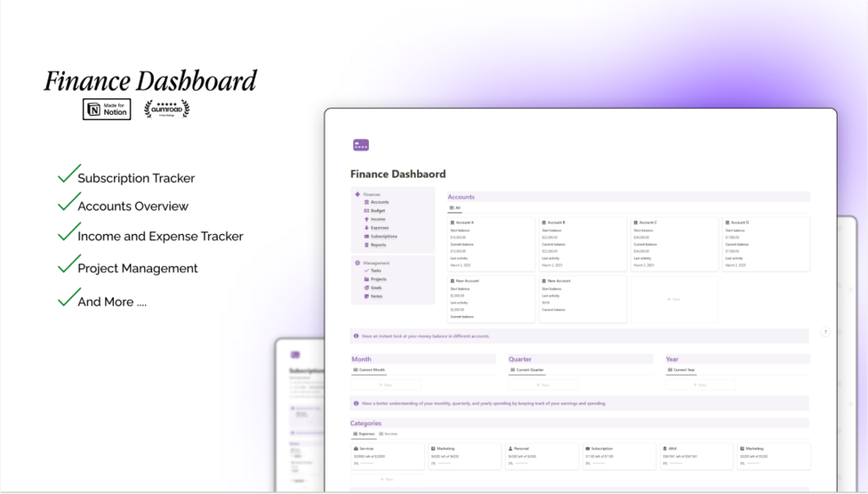
Task: Add new entry under Year
Action: [x=700, y=385]
